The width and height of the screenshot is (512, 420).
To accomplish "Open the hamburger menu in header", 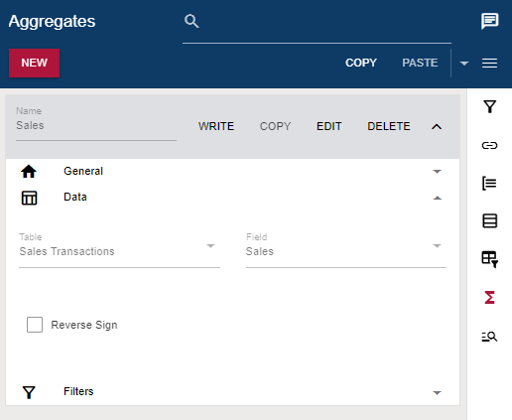I will tap(489, 63).
